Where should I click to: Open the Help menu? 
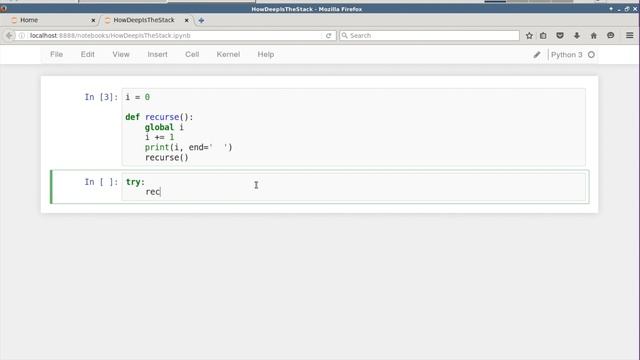coord(266,54)
